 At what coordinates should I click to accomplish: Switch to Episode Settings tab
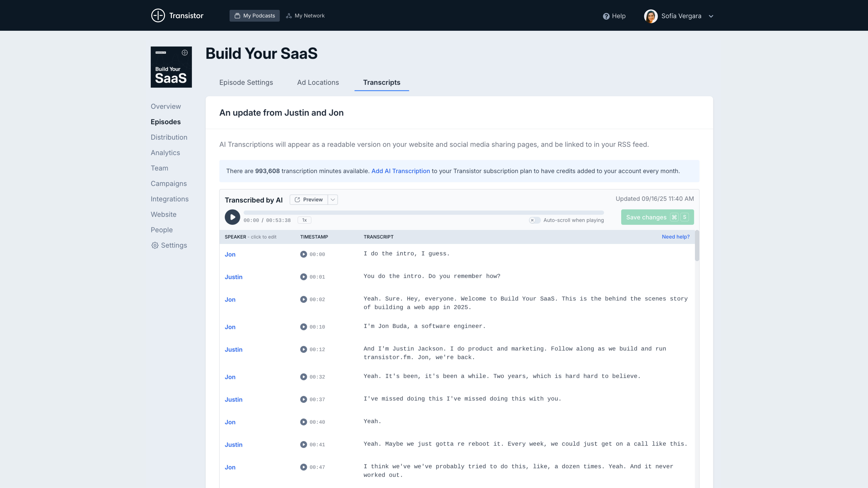click(246, 82)
